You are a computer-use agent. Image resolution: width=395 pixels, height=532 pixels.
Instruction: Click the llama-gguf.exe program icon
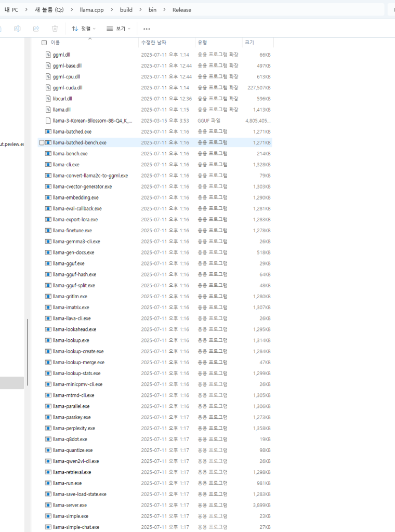coord(48,263)
